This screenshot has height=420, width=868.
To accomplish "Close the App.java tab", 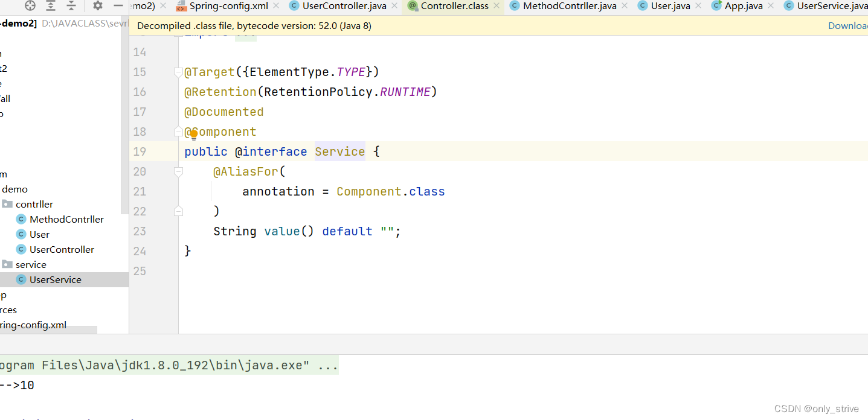I will [771, 6].
